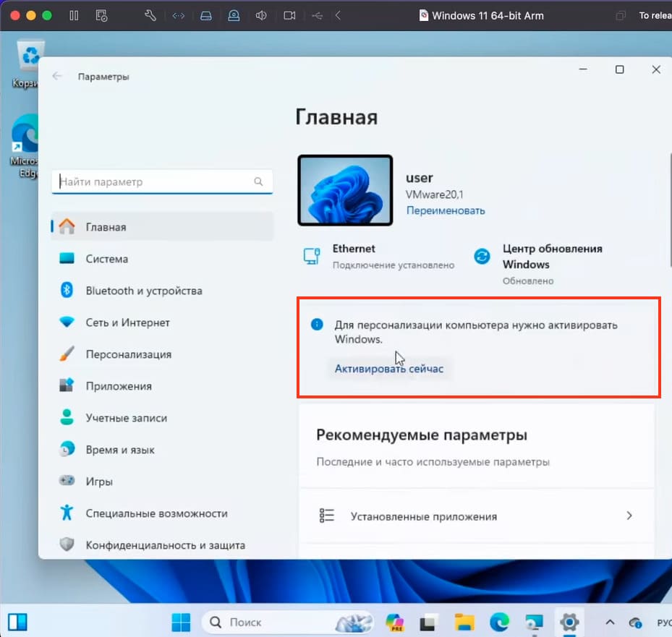Click the "Windows 11 64-bit Arm" window title
The width and height of the screenshot is (672, 637).
[x=488, y=16]
